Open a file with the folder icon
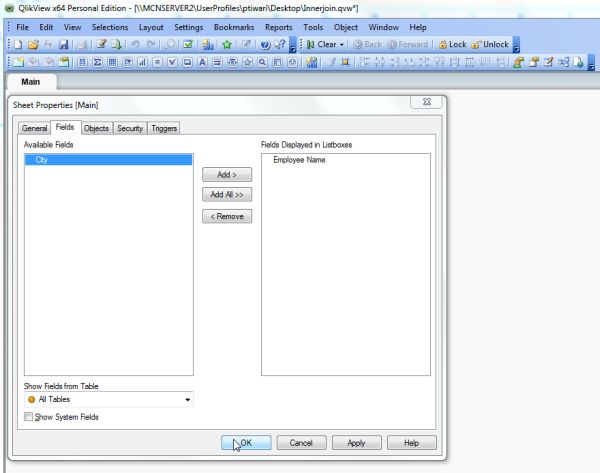The image size is (600, 473). click(33, 44)
